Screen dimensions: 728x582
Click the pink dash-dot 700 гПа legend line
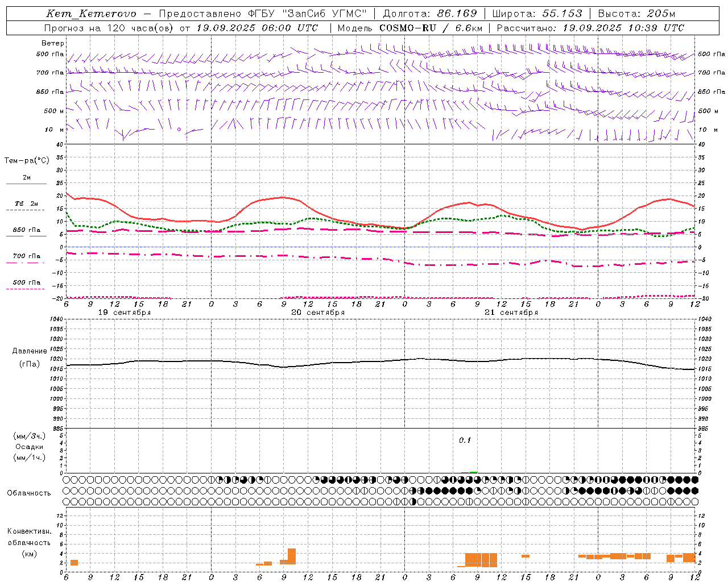[x=25, y=263]
